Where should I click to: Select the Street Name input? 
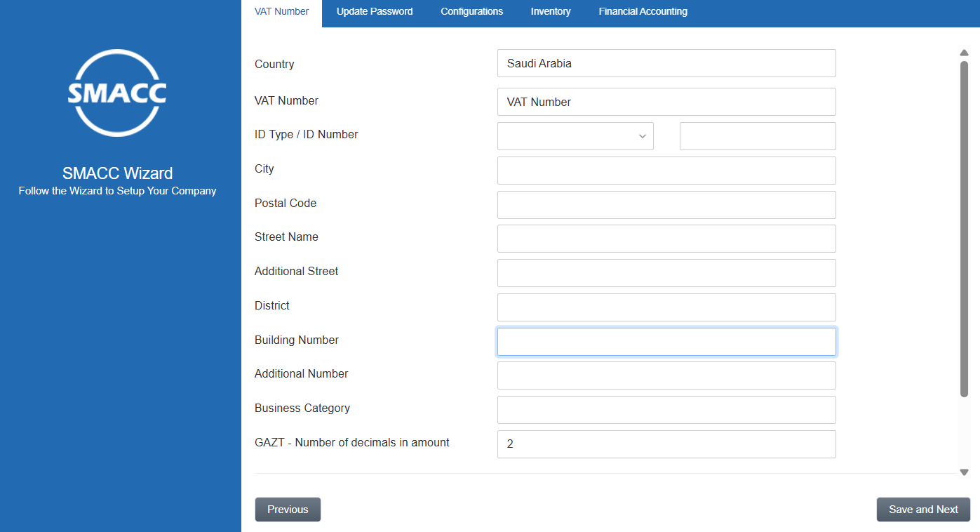666,239
